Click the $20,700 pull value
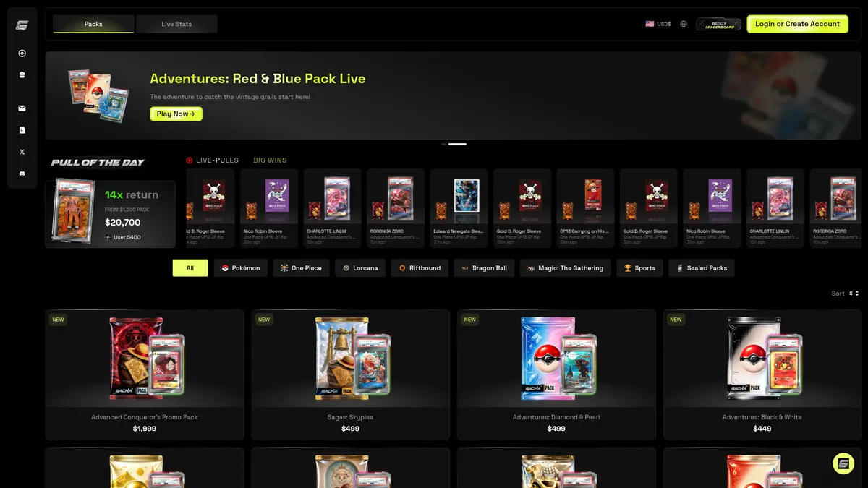The height and width of the screenshot is (488, 868). pyautogui.click(x=122, y=223)
